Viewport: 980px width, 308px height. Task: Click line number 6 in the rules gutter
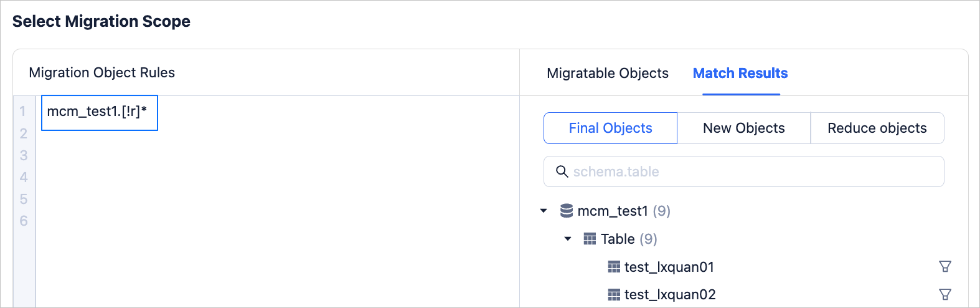click(x=24, y=221)
